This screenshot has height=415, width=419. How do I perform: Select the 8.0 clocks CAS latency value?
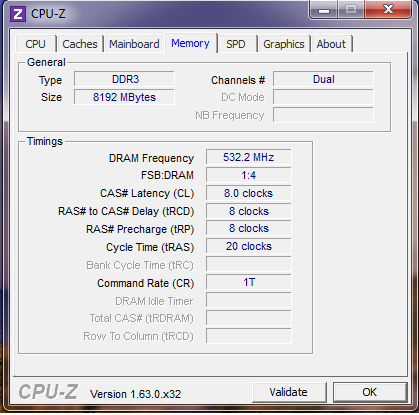tap(249, 193)
